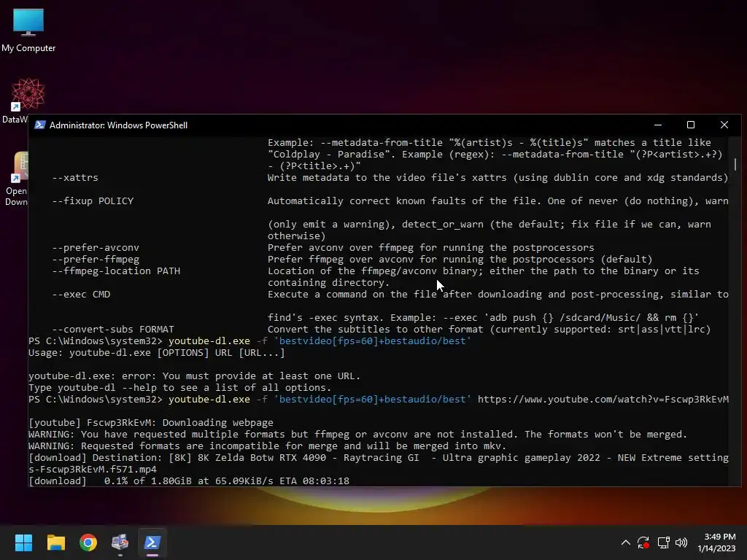Click the --xattrs option text

point(75,178)
